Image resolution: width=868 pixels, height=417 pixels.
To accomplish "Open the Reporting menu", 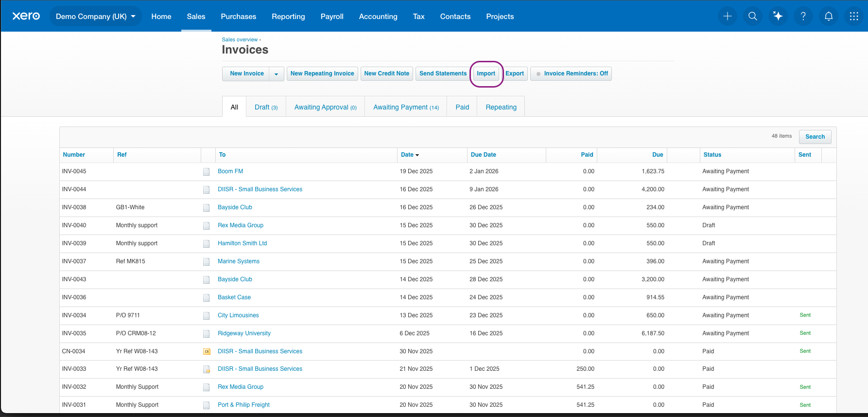I will (289, 16).
